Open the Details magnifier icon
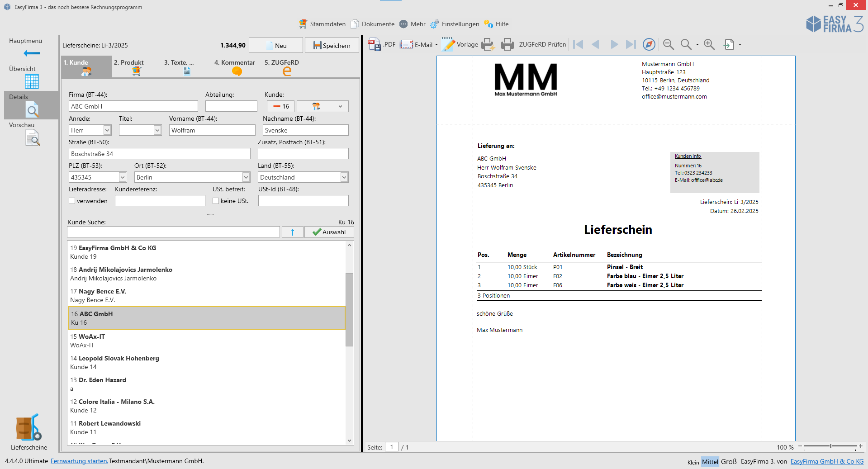The image size is (868, 469). [x=32, y=109]
